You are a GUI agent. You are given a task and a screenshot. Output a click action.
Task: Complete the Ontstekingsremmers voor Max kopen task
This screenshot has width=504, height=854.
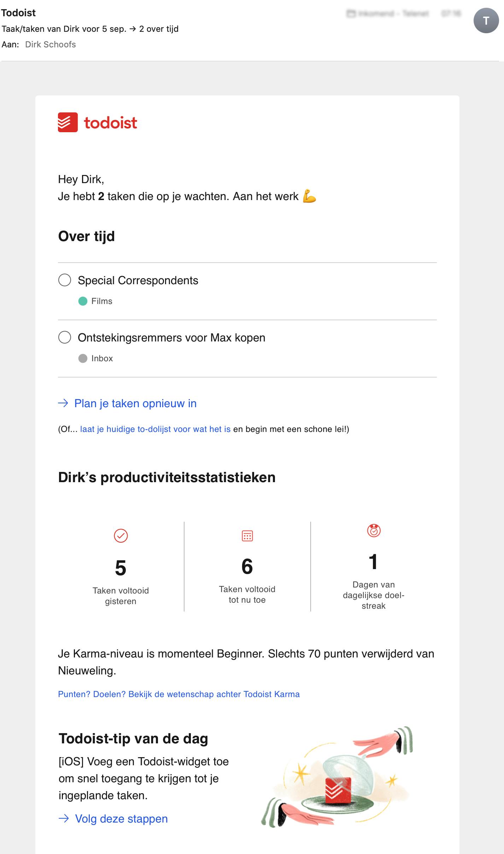pyautogui.click(x=65, y=337)
